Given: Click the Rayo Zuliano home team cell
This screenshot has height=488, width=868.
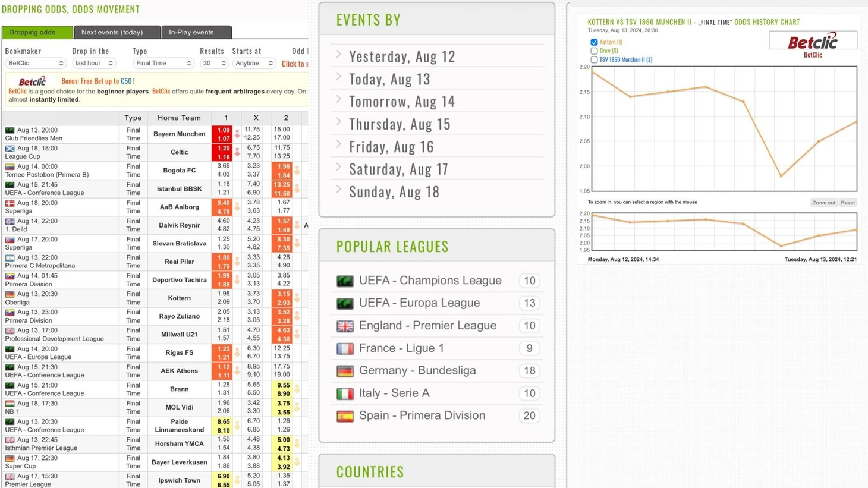Looking at the screenshot, I should coord(179,316).
